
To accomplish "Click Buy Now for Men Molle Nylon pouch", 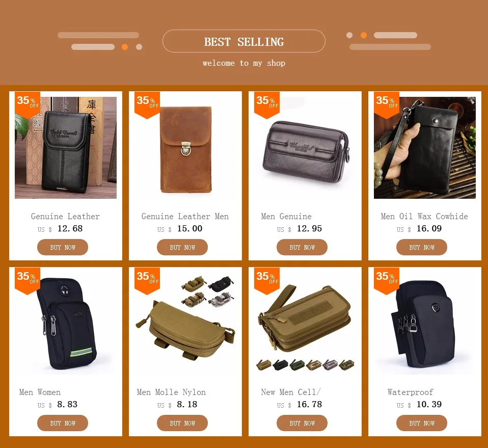I will point(182,423).
